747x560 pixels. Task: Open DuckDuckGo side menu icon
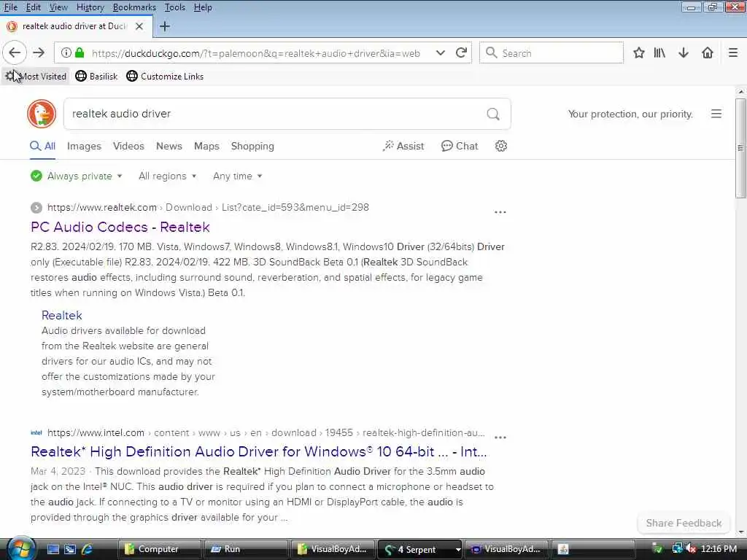pos(716,114)
